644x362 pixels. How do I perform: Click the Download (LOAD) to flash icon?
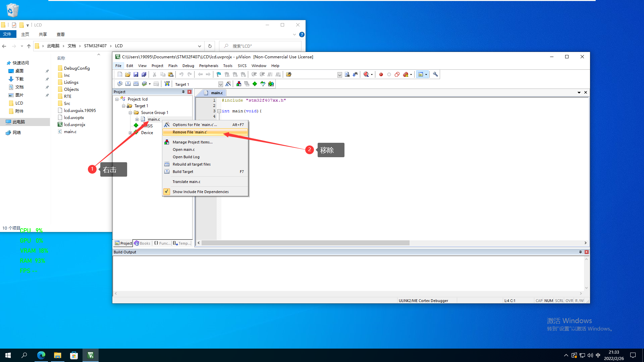click(x=167, y=84)
